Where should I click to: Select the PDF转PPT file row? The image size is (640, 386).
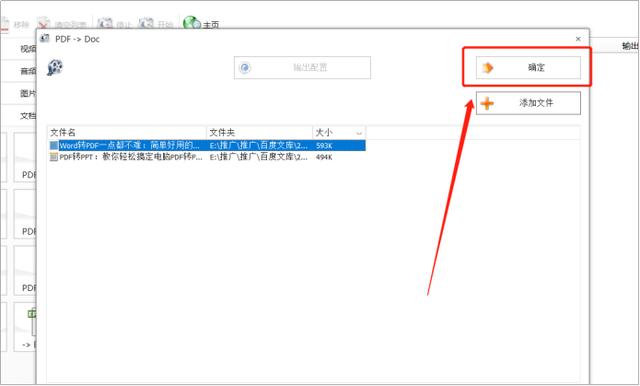click(207, 157)
